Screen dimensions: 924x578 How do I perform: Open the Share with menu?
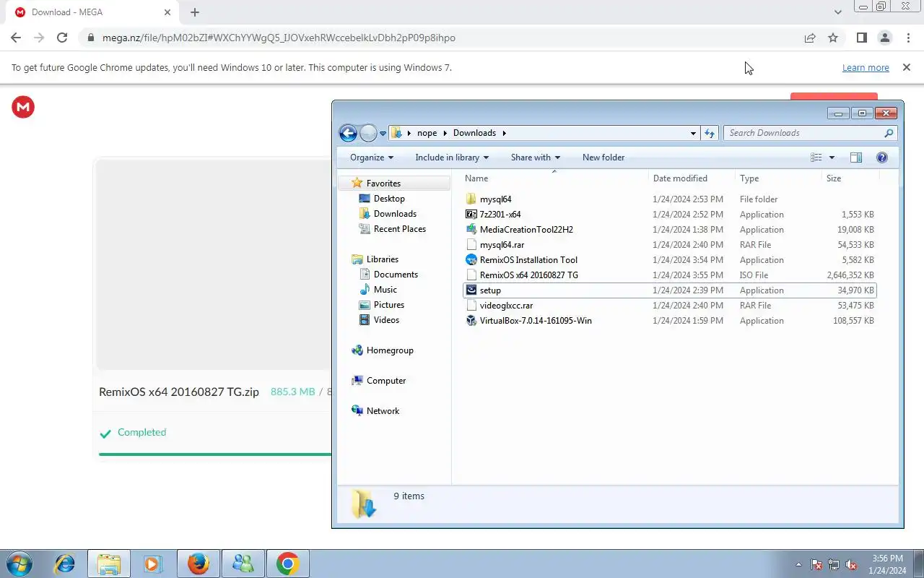click(536, 158)
